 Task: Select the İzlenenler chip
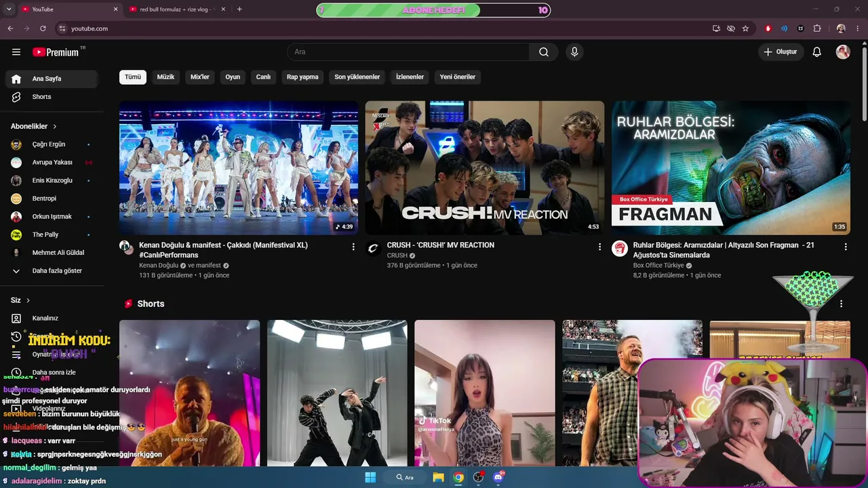[410, 77]
